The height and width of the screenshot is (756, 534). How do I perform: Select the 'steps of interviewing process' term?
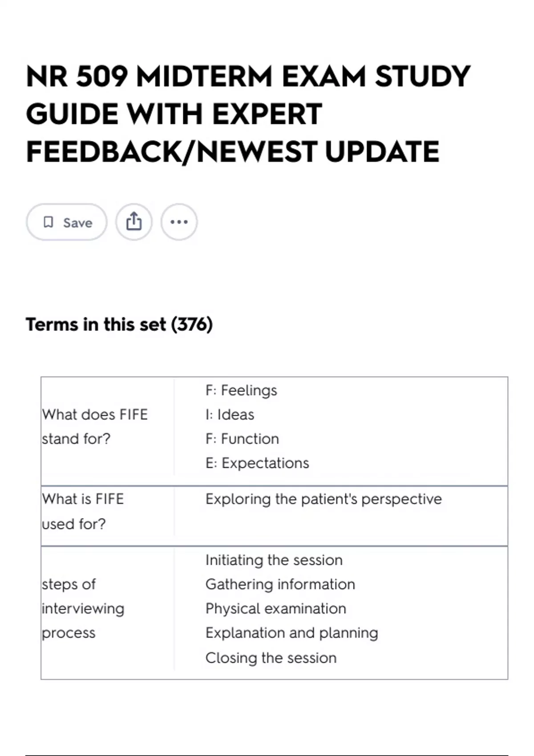[x=83, y=608]
